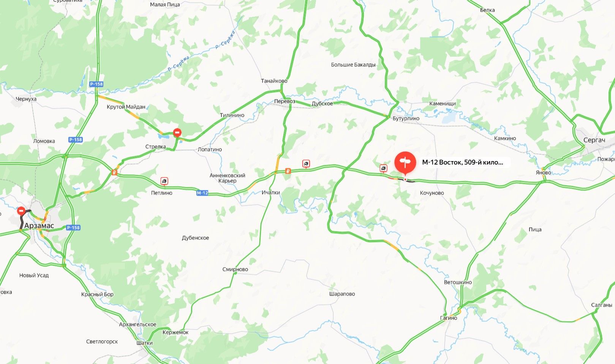Select the accident icon east of Ичалки toll

click(x=306, y=164)
